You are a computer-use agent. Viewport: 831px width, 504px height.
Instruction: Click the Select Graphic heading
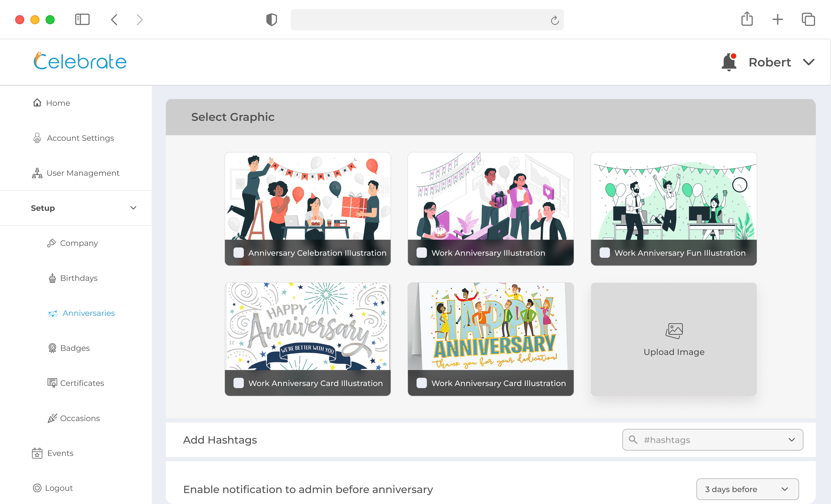(233, 117)
